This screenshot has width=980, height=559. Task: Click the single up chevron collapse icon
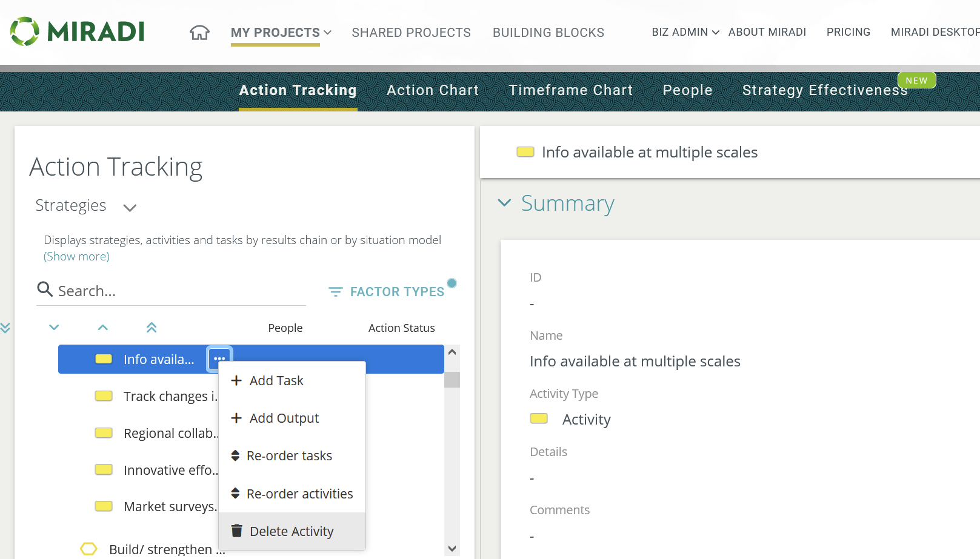(103, 328)
